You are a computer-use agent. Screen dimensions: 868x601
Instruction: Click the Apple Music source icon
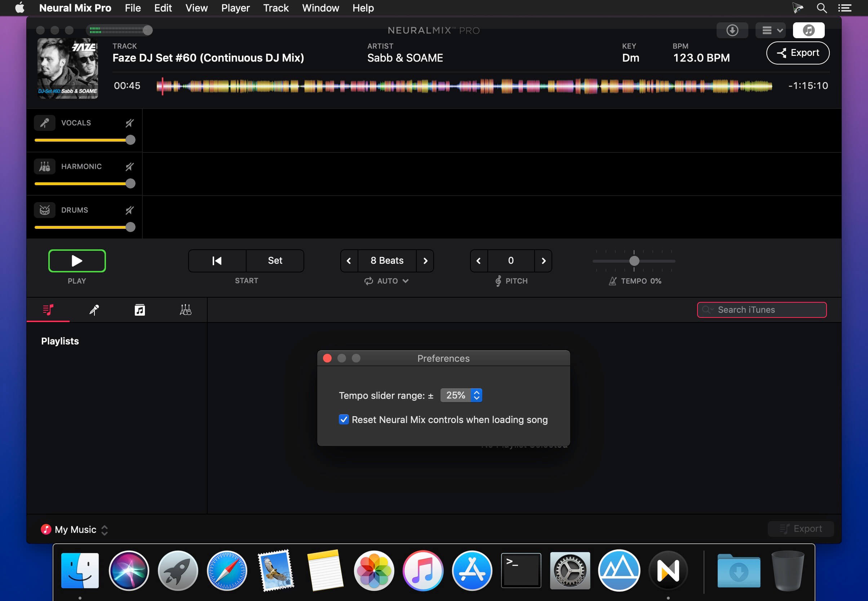tap(809, 30)
